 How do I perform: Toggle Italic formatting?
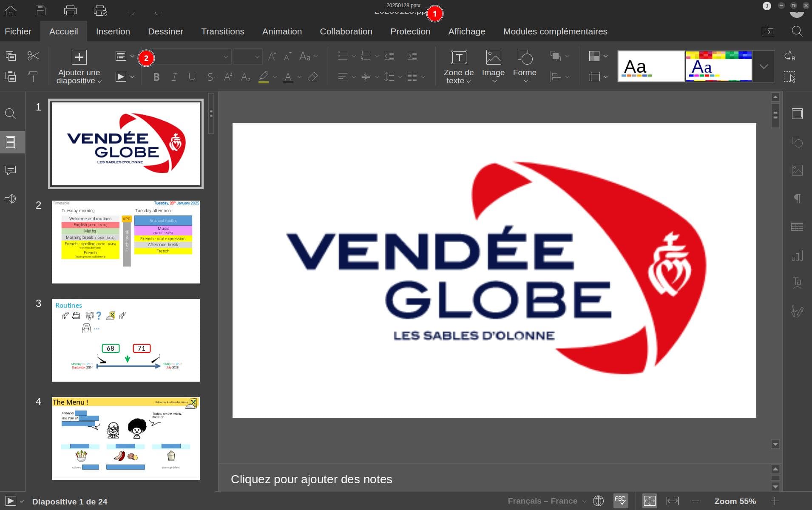click(x=174, y=77)
